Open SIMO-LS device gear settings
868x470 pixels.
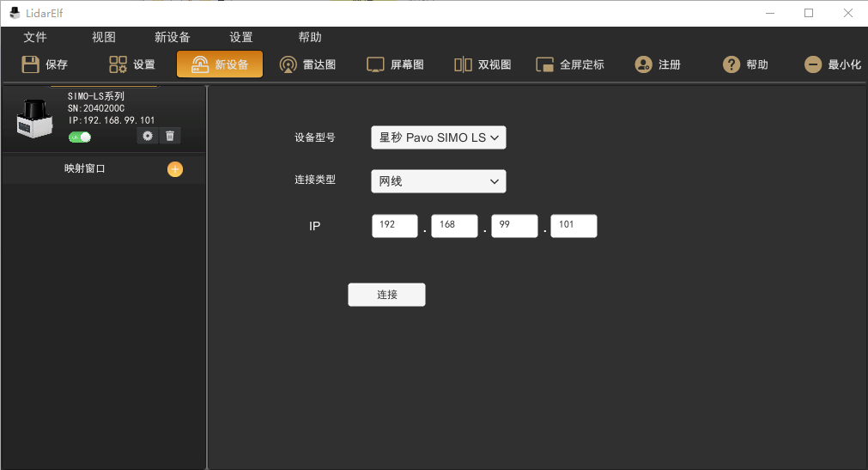pos(148,136)
